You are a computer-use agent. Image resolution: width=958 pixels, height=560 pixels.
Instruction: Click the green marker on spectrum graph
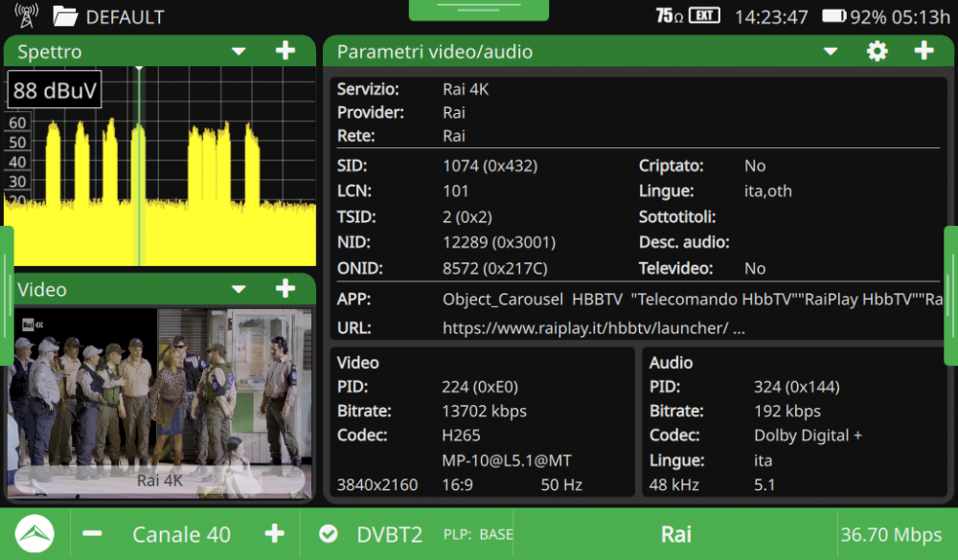tap(139, 165)
